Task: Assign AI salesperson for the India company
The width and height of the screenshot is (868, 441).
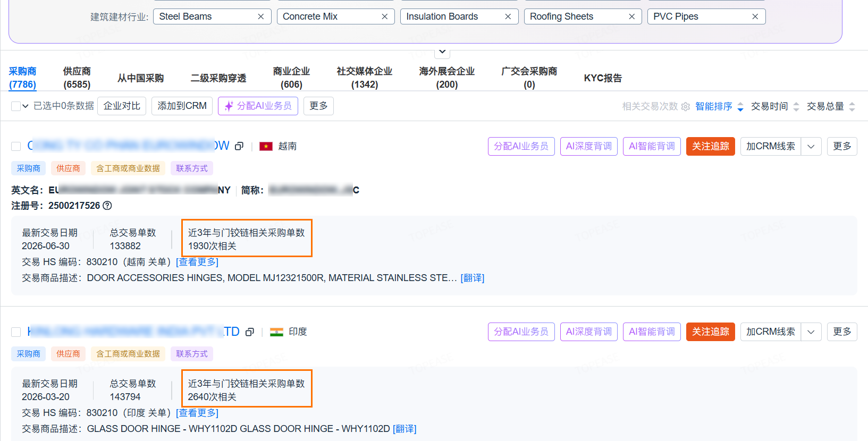Action: point(521,332)
